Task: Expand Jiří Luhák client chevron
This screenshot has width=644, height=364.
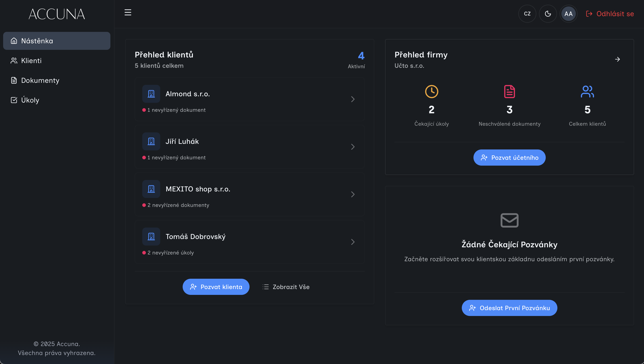Action: (x=353, y=147)
